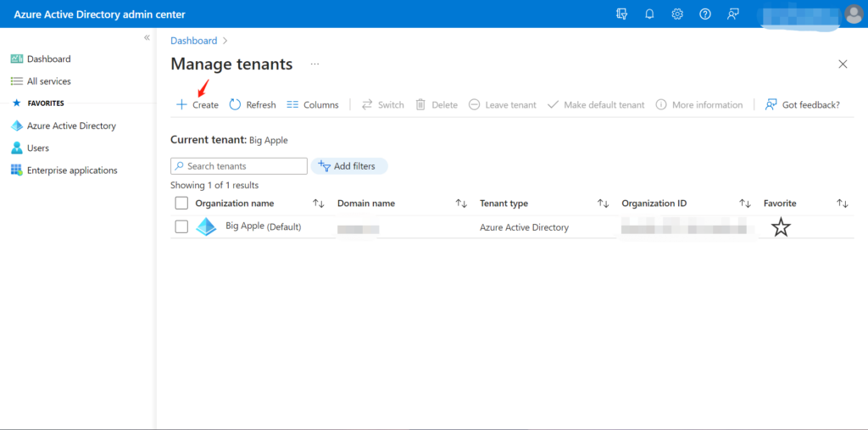The image size is (868, 430).
Task: Toggle the select-all tenants checkbox
Action: [181, 204]
